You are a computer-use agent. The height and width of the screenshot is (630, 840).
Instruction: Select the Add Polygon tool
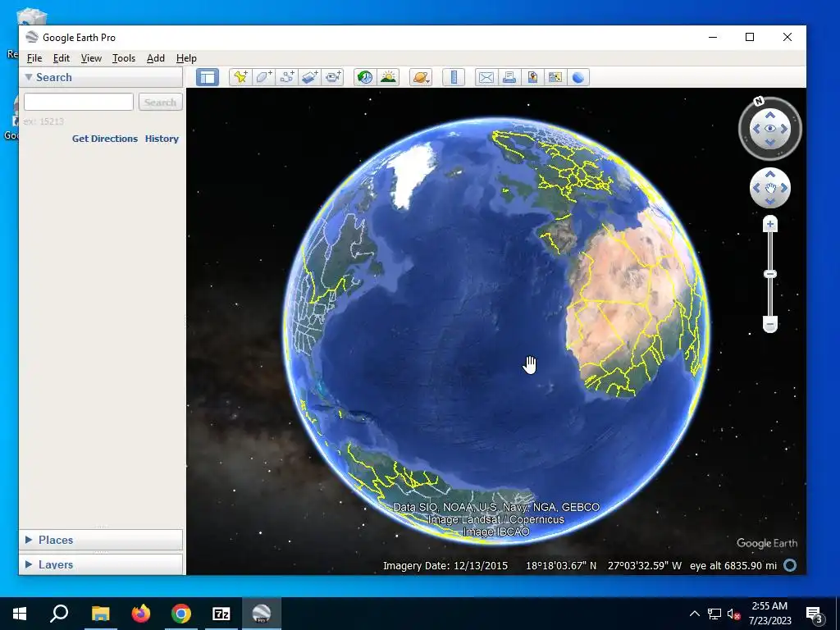[263, 77]
